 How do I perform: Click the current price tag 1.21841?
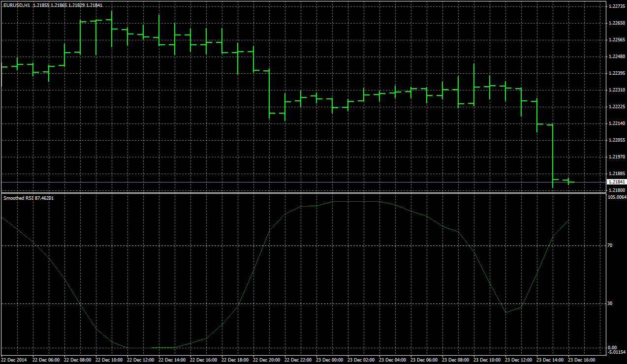click(616, 182)
